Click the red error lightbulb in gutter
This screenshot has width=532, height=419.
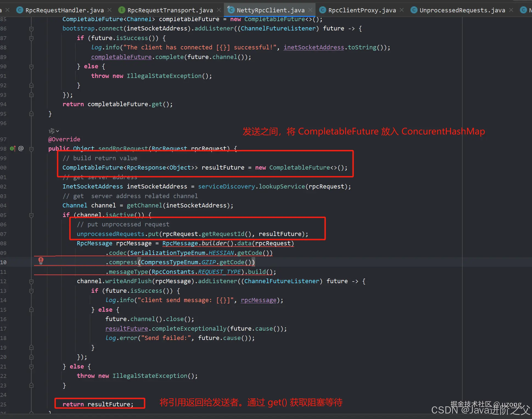coord(41,261)
